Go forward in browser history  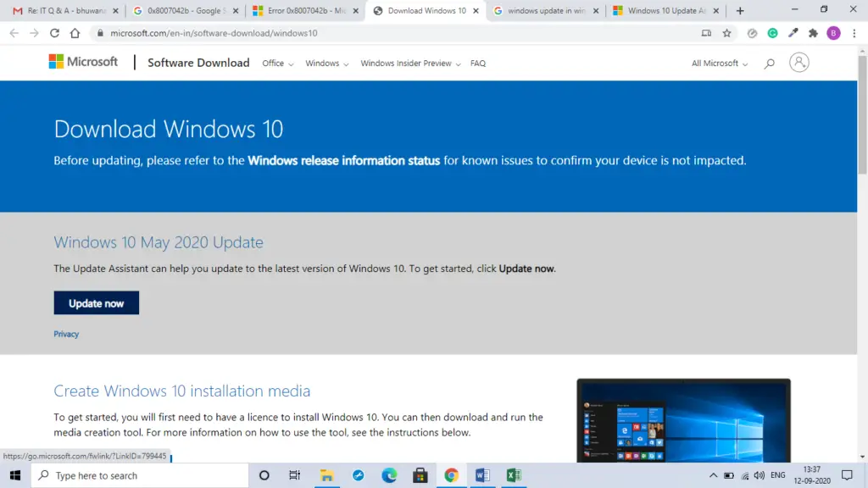click(34, 33)
